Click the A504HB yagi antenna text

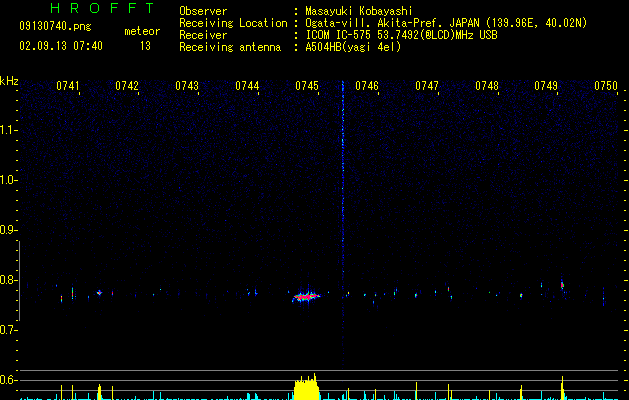tap(353, 47)
